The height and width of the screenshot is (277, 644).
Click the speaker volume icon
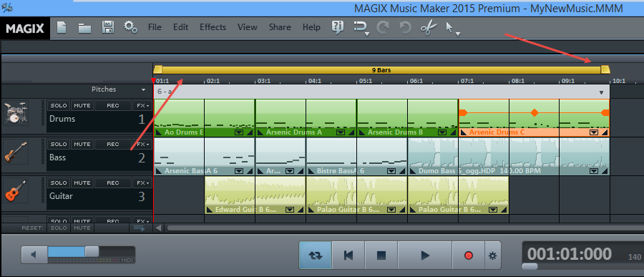click(x=34, y=255)
